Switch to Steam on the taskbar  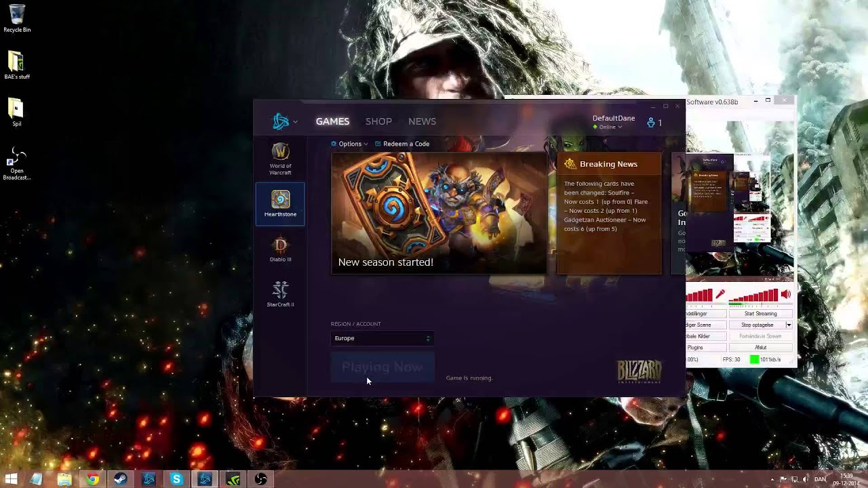pyautogui.click(x=120, y=479)
